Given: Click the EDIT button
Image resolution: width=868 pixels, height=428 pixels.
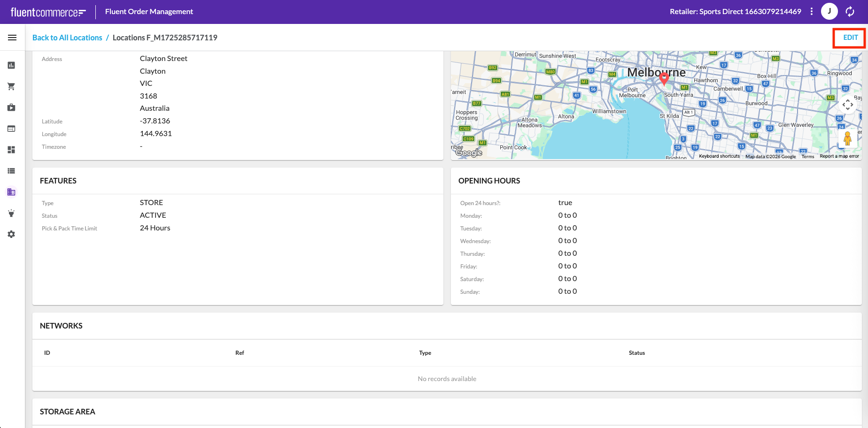Looking at the screenshot, I should point(850,38).
